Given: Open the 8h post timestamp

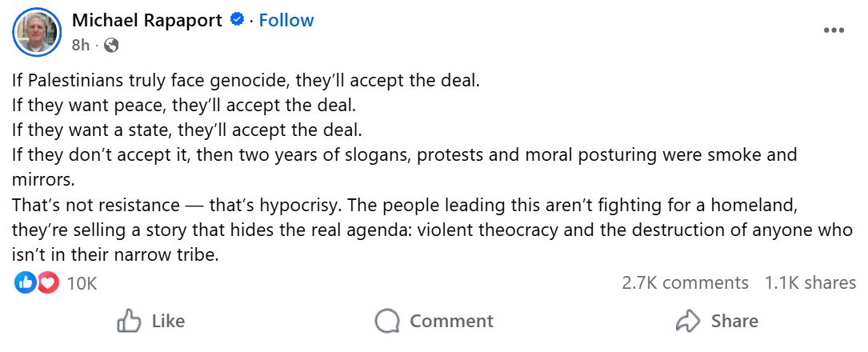Looking at the screenshot, I should click(80, 46).
